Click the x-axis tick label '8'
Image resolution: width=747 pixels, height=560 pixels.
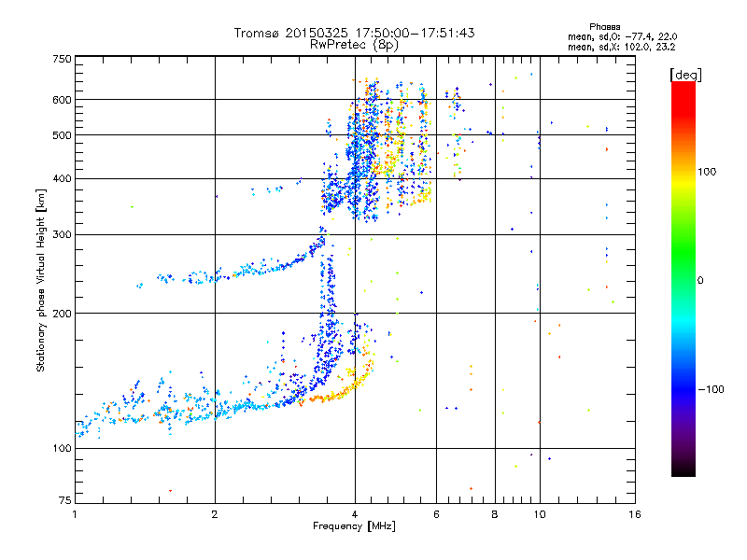(x=495, y=514)
